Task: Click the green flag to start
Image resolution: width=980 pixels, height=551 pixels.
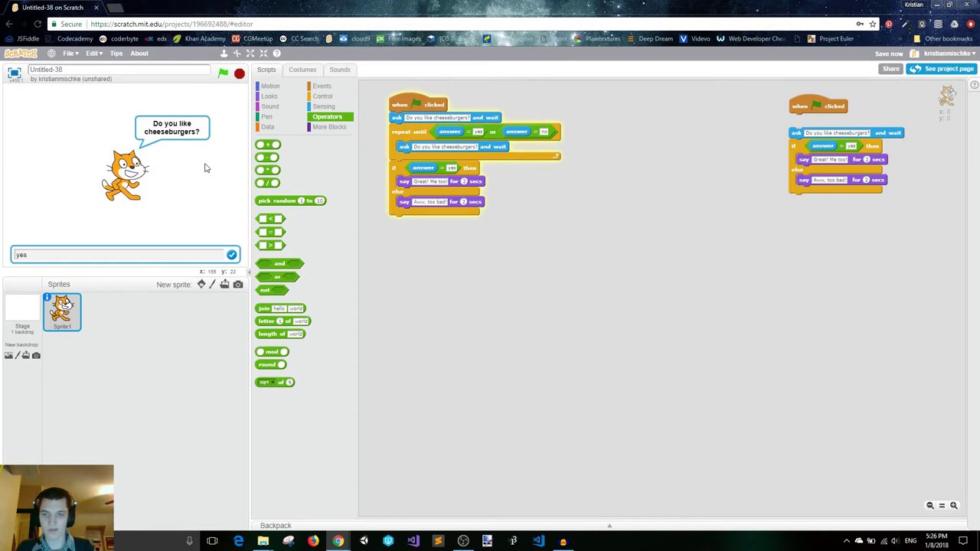Action: (223, 73)
